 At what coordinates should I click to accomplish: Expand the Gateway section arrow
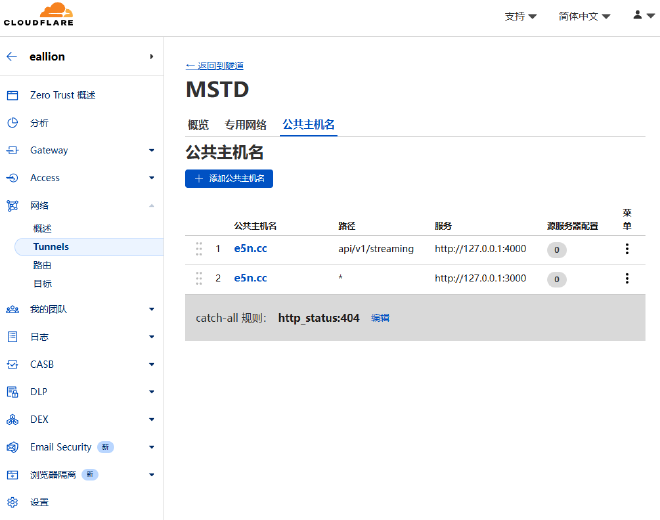click(x=152, y=150)
